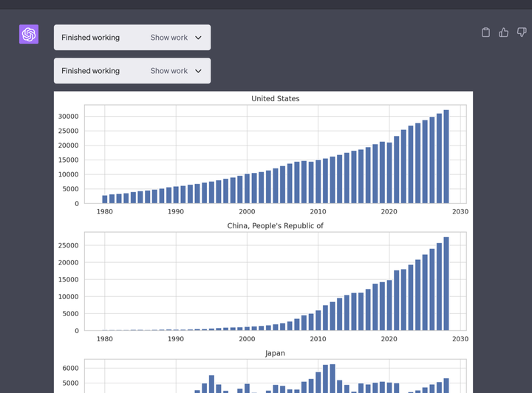
Task: Click the 10000 label on China chart
Action: [68, 297]
